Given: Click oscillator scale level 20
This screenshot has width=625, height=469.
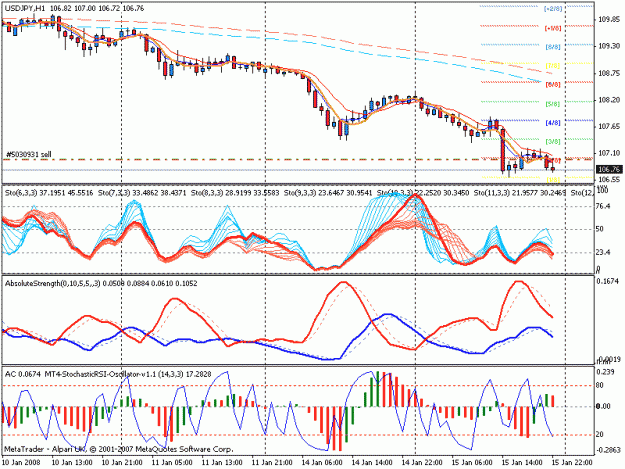Looking at the screenshot, I should (599, 434).
